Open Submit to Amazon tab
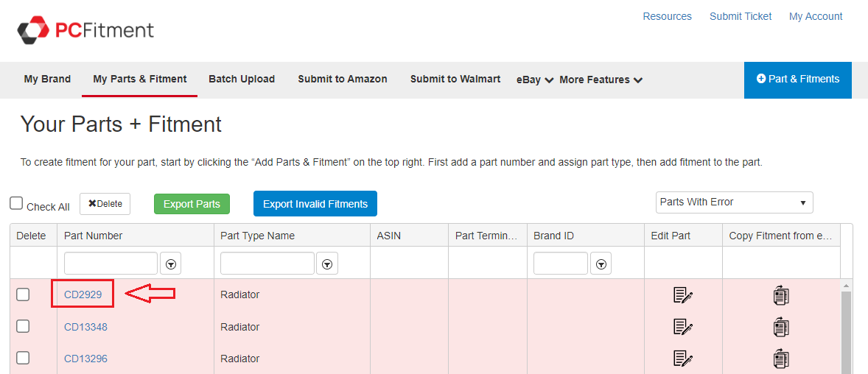 pyautogui.click(x=342, y=79)
